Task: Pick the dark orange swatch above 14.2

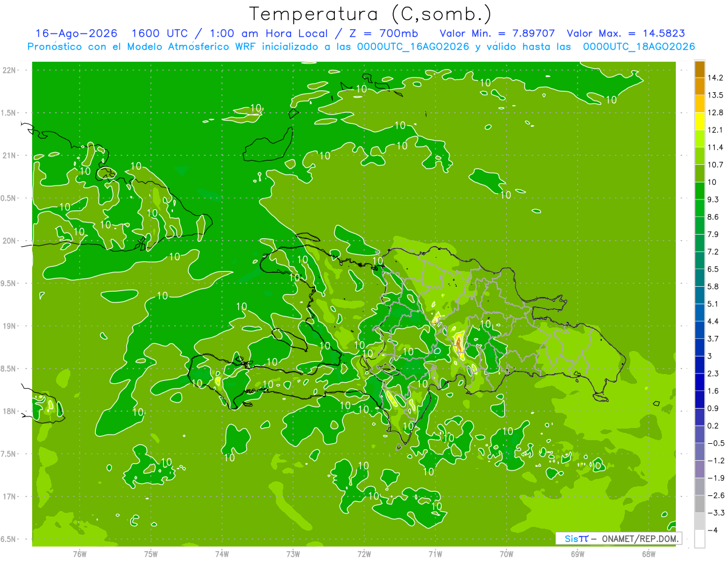Action: coord(699,69)
